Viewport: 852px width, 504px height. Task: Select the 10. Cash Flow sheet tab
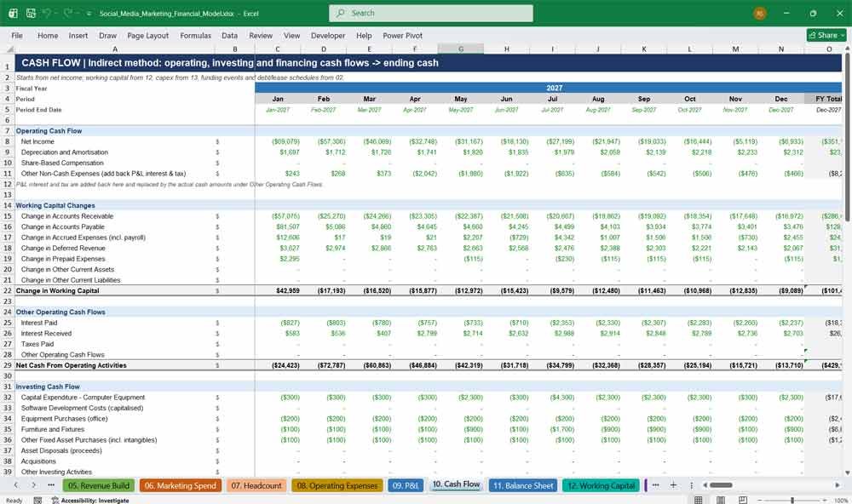pos(457,484)
